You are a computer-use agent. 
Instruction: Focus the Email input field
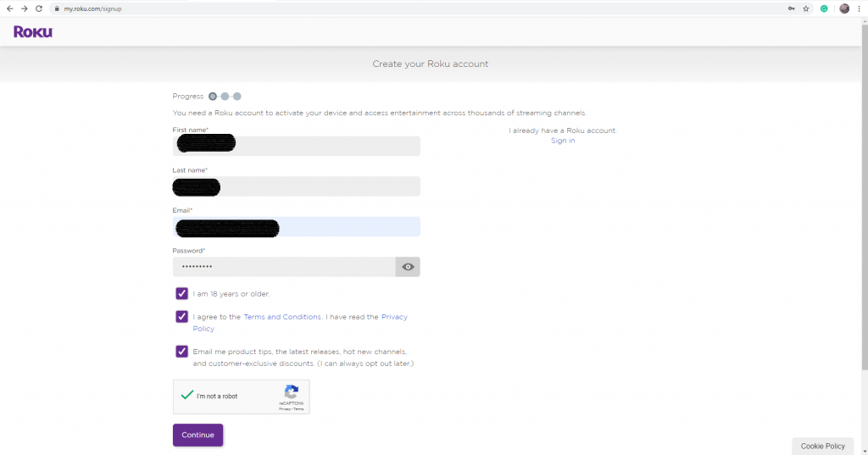tap(296, 227)
